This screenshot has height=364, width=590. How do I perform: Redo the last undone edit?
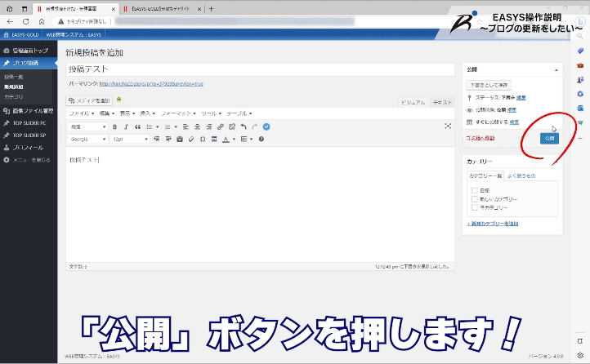255,127
